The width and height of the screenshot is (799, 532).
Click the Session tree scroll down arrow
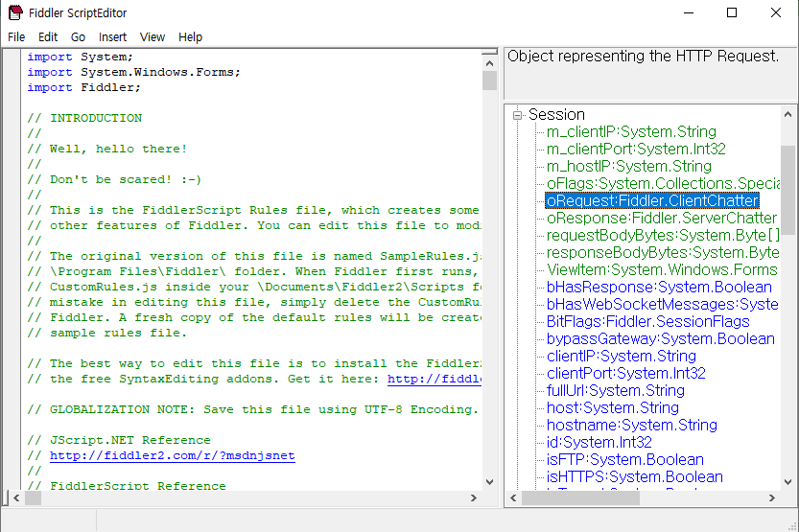[787, 482]
